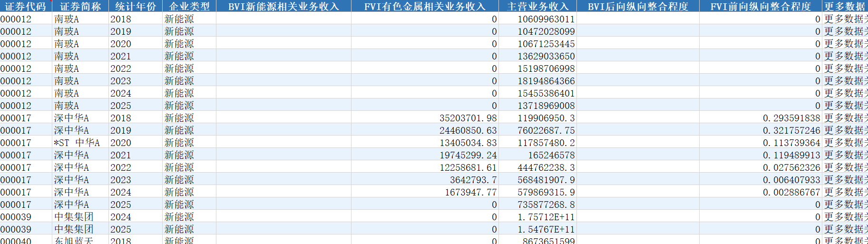
Task: Select revenue cell 10472028099
Action: pyautogui.click(x=537, y=31)
